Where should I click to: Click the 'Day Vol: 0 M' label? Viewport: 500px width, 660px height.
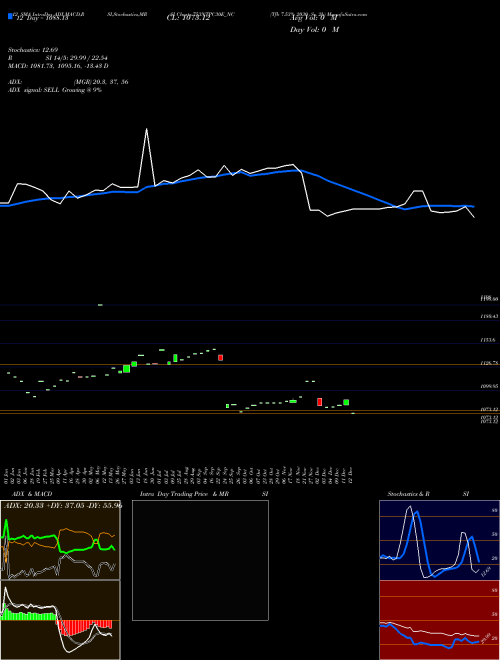tap(314, 30)
